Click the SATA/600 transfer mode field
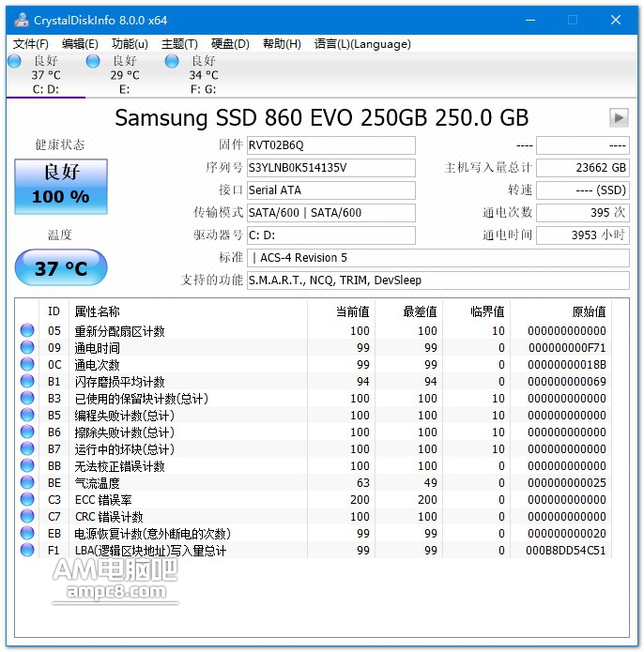This screenshot has height=652, width=644. point(331,212)
